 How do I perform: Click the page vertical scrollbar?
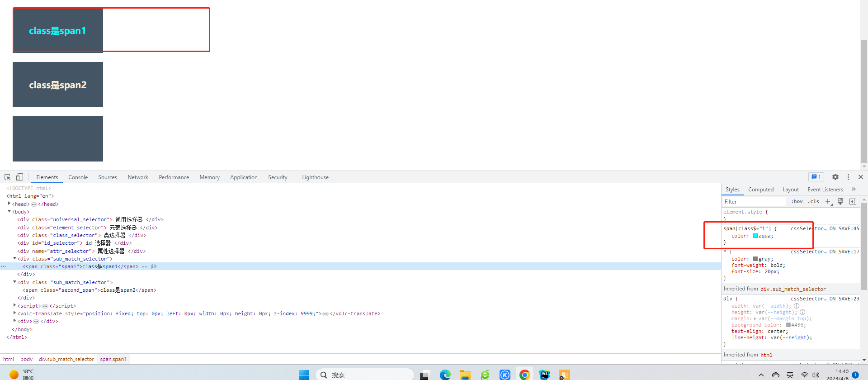pyautogui.click(x=864, y=101)
